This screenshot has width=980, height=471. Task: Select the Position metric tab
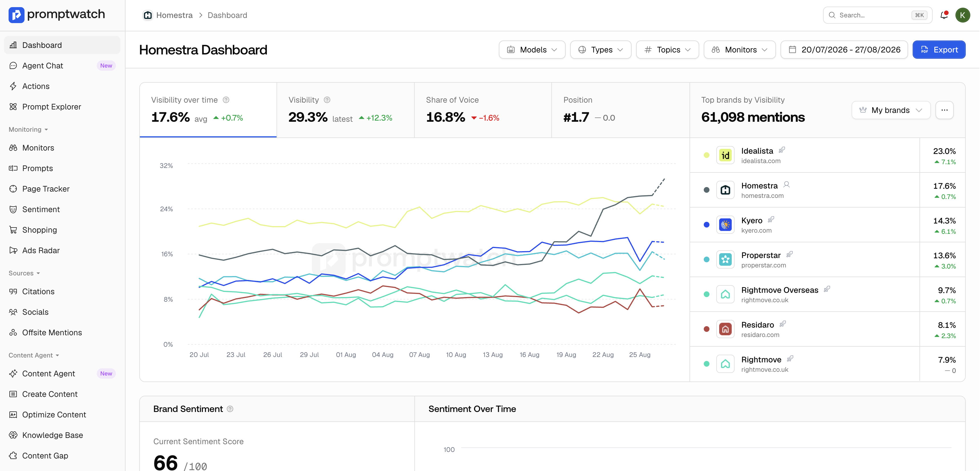(620, 110)
